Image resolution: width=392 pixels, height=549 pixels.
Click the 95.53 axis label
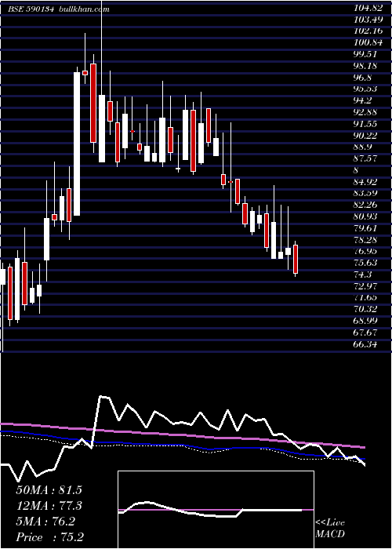click(365, 89)
